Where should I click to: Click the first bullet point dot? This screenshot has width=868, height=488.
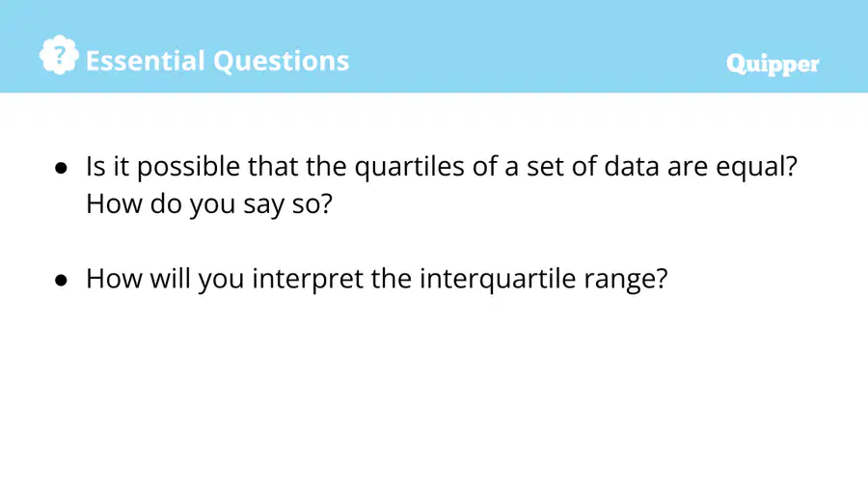pyautogui.click(x=61, y=168)
